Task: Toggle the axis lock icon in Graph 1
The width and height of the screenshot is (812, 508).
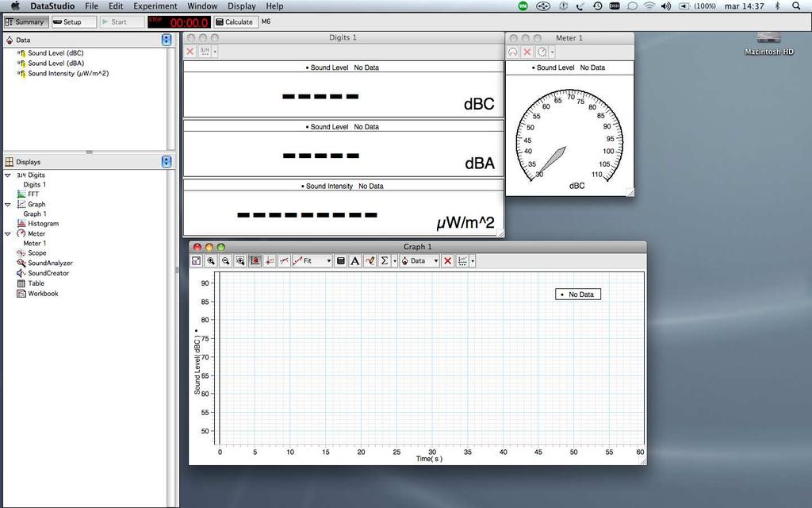Action: pyautogui.click(x=255, y=260)
